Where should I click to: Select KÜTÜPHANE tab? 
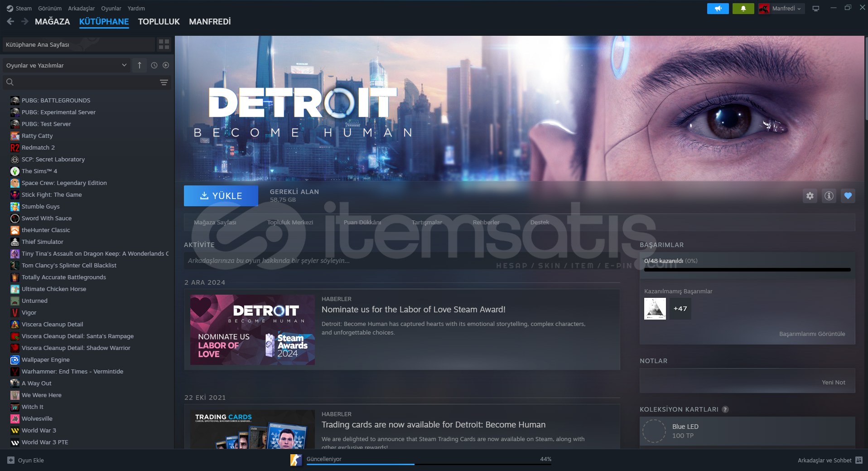(104, 22)
